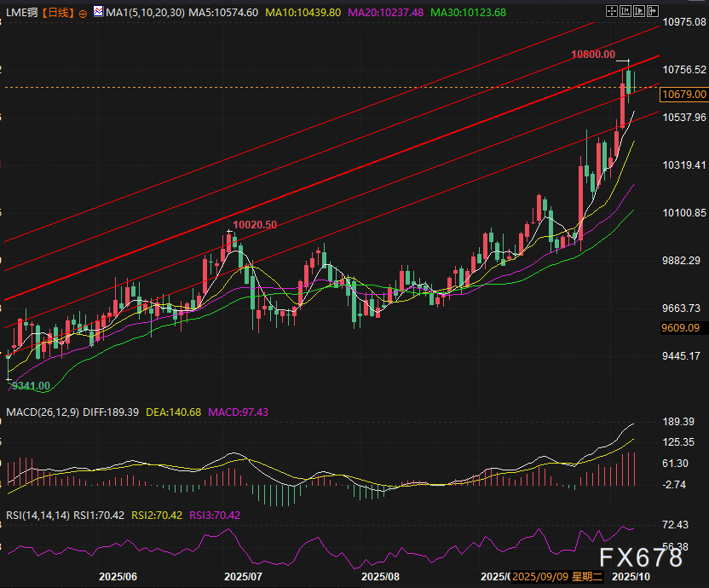Screen dimensions: 709x588
Task: Select the white MA5:10574.60 legend
Action: 224,14
